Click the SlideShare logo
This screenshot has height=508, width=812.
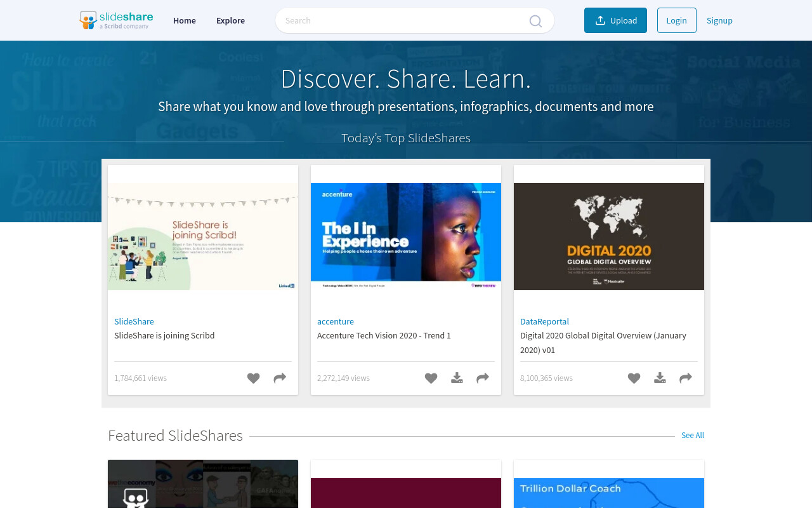tap(115, 20)
